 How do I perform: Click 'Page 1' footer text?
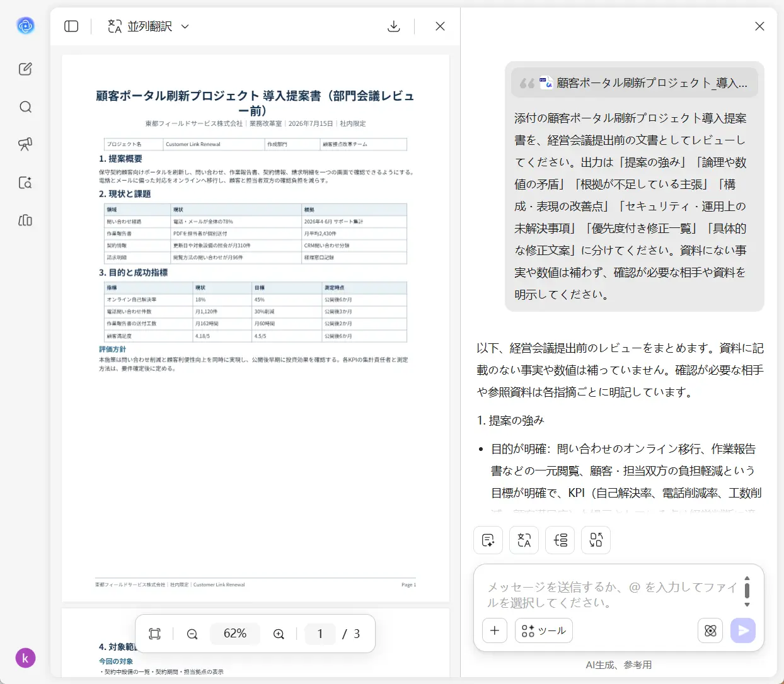tap(408, 584)
